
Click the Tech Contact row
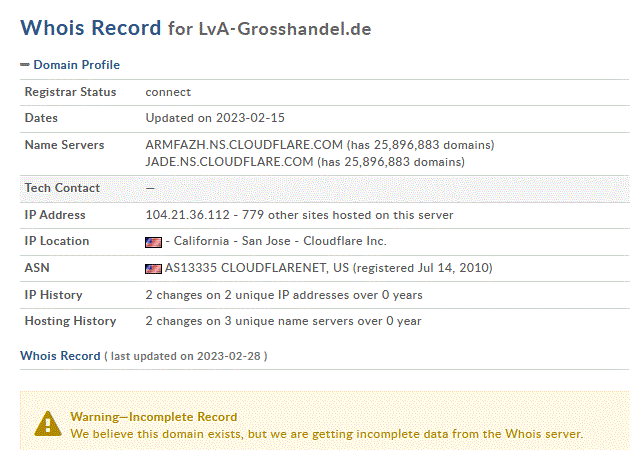tap(324, 188)
